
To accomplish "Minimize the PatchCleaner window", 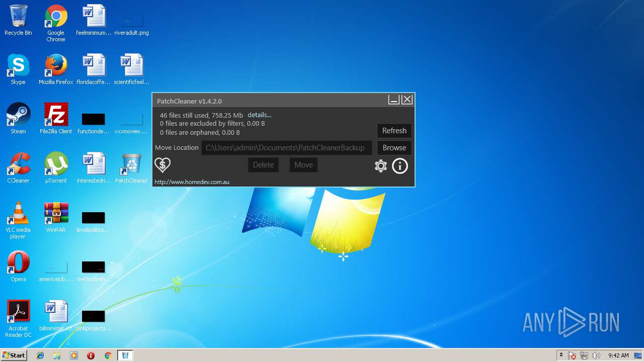I will coord(394,100).
